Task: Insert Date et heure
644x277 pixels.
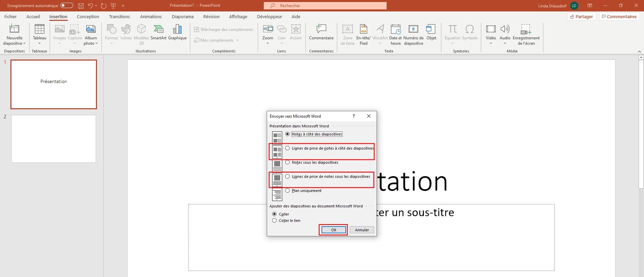Action: (x=396, y=35)
